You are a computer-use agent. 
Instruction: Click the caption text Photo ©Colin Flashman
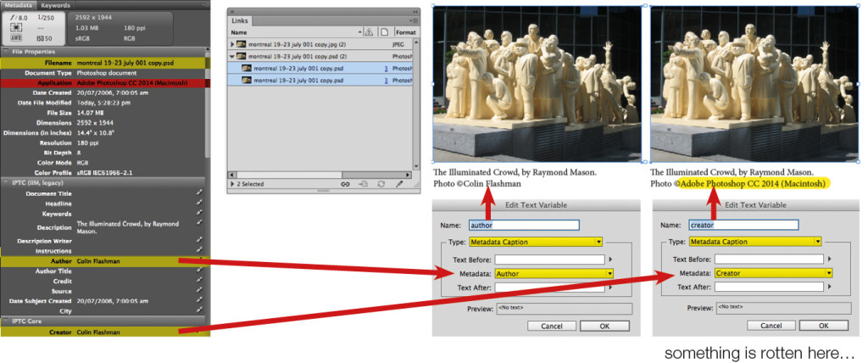coord(477,183)
